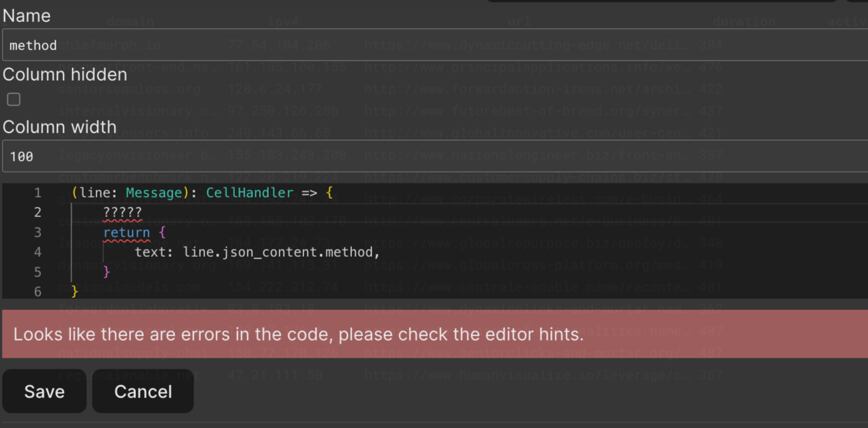Viewport: 868px width, 428px height.
Task: Click the '?????' error text on line 2
Action: [x=122, y=212]
